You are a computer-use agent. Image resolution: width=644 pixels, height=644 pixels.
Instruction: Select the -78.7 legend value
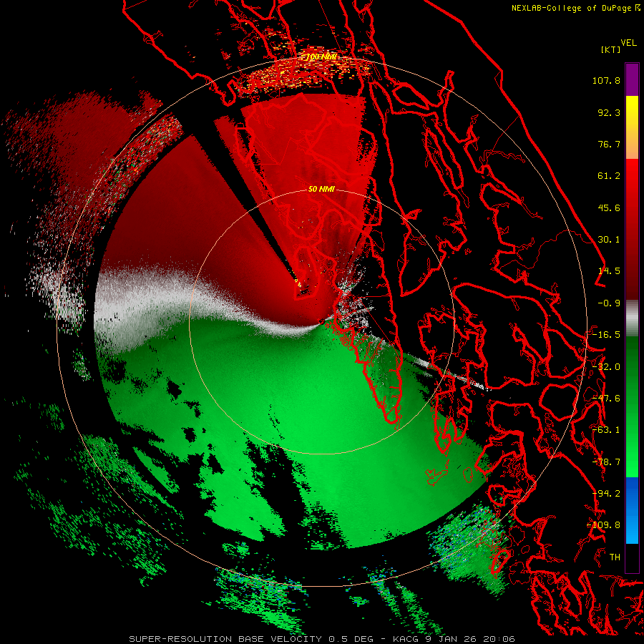(x=606, y=462)
